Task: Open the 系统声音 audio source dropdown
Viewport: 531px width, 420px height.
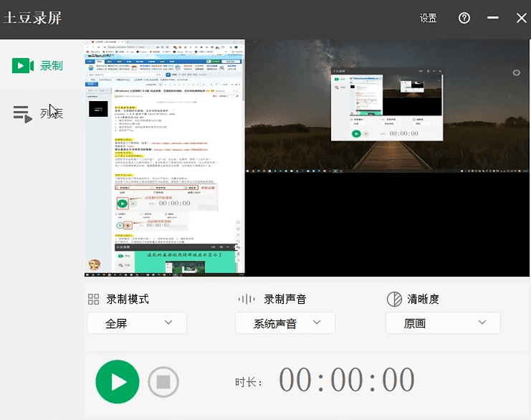Action: (x=285, y=323)
